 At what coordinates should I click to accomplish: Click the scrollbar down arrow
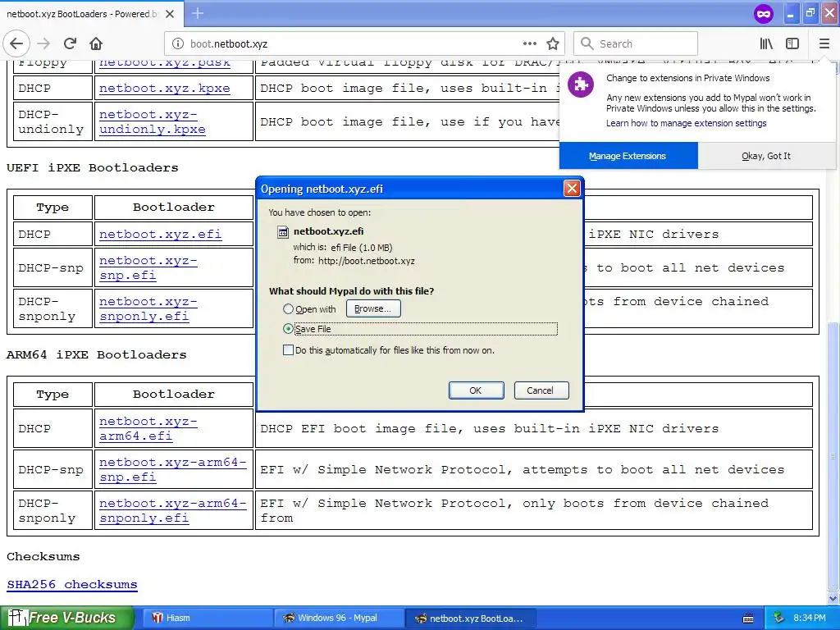(833, 598)
